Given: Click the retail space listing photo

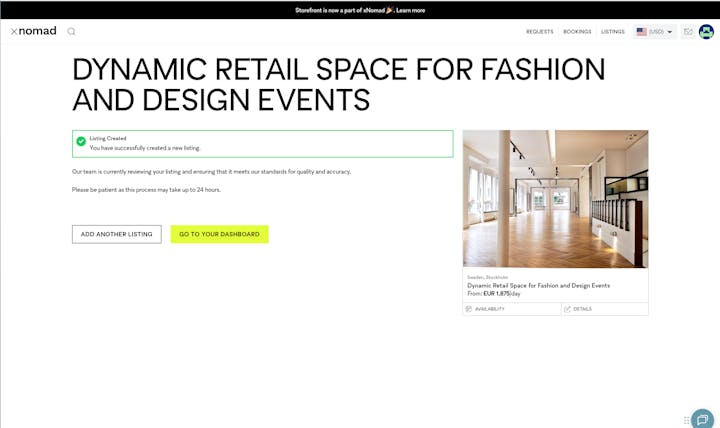Looking at the screenshot, I should click(555, 198).
